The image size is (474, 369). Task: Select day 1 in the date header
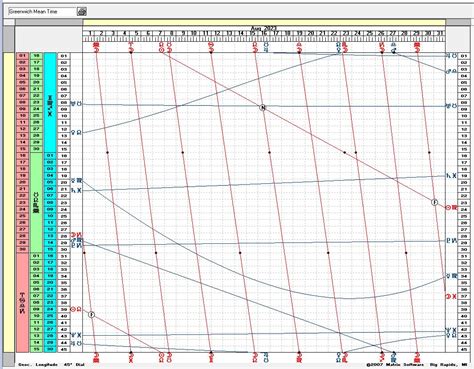click(90, 33)
